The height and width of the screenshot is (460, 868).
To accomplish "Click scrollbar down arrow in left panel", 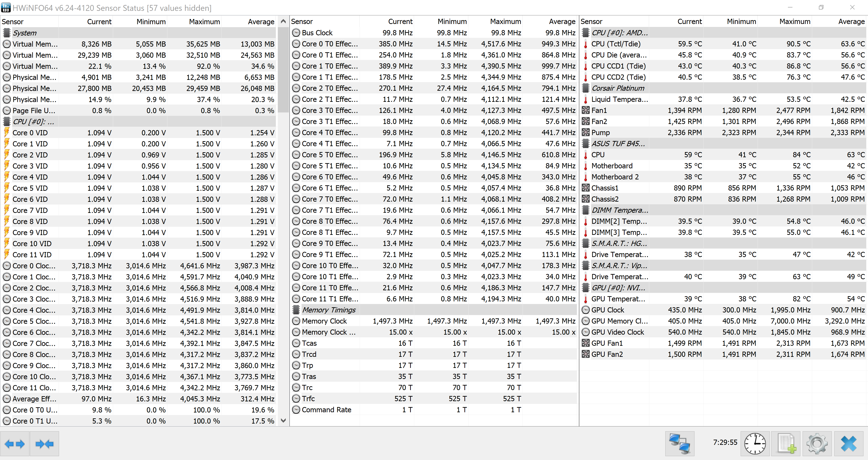I will pos(283,421).
